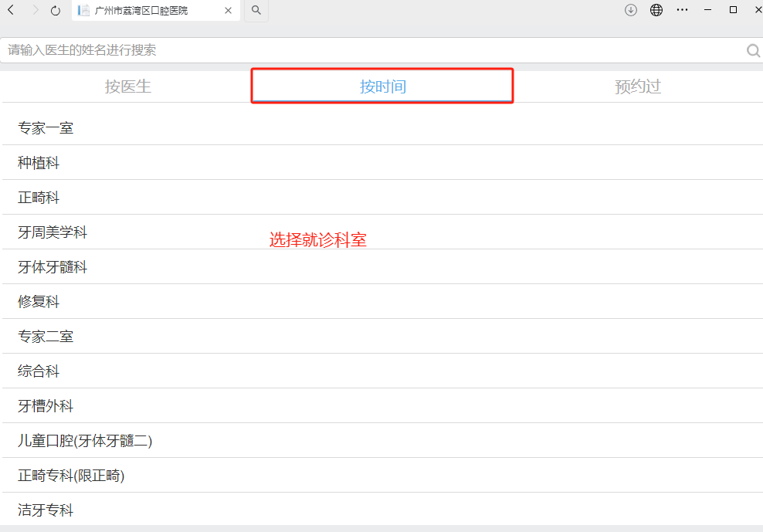Select the 牙槽外科 department

(46, 406)
